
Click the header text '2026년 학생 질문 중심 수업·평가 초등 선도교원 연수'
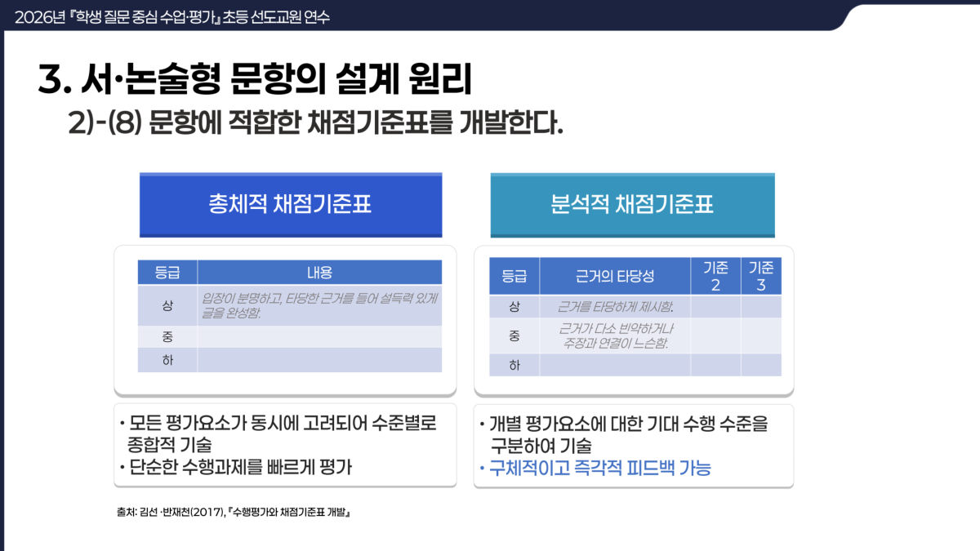point(172,16)
